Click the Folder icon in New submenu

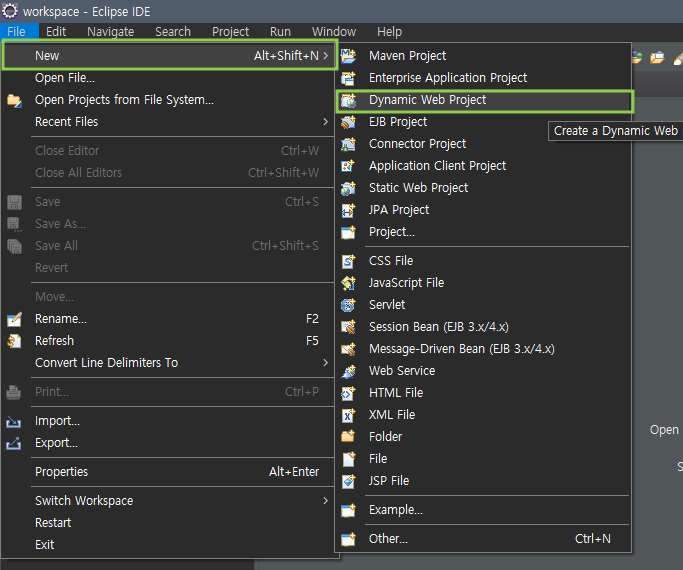[x=348, y=437]
